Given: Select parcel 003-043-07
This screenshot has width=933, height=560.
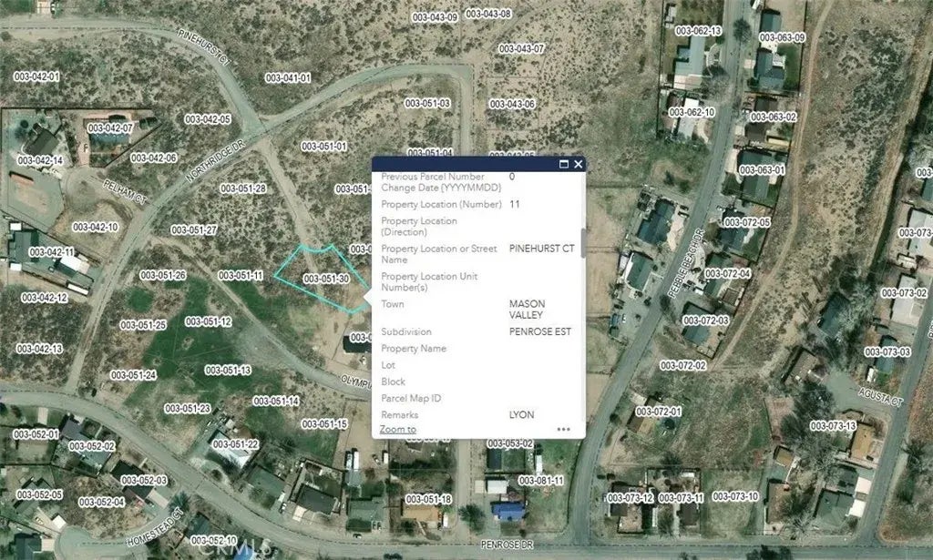Looking at the screenshot, I should pos(522,48).
